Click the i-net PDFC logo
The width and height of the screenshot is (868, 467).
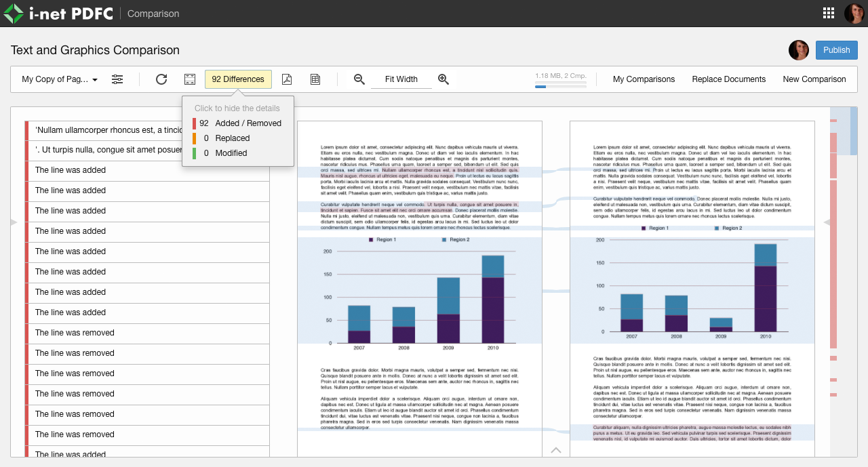[x=58, y=14]
